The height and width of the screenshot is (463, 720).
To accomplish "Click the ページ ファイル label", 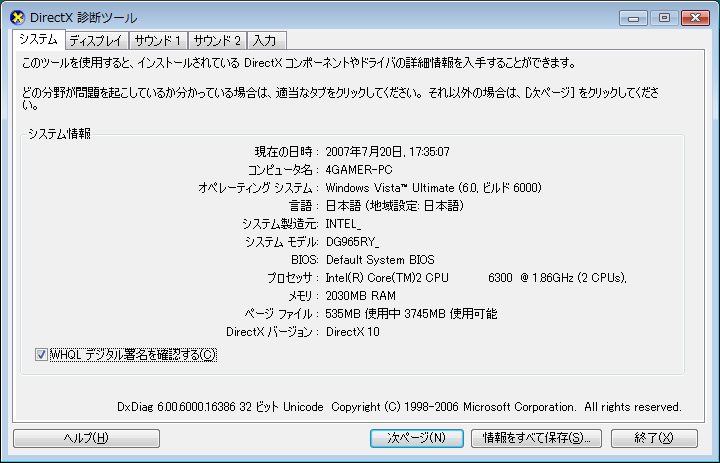I will pyautogui.click(x=281, y=314).
